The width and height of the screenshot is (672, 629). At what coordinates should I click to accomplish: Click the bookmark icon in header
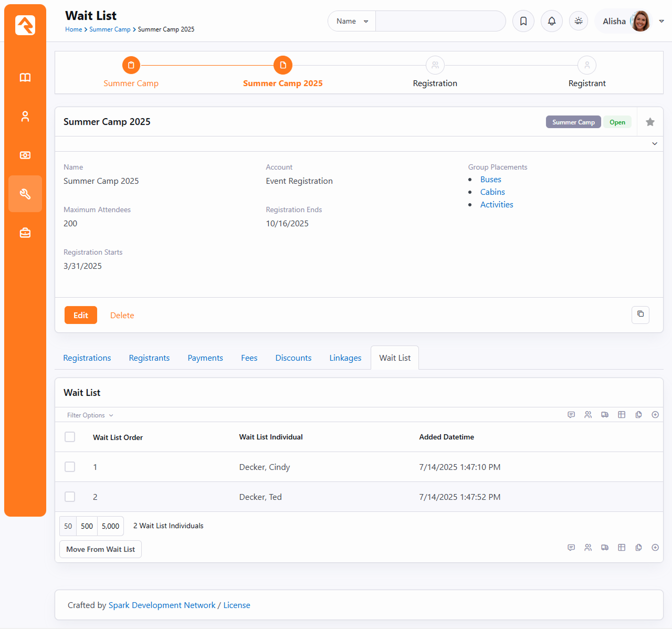pos(523,21)
